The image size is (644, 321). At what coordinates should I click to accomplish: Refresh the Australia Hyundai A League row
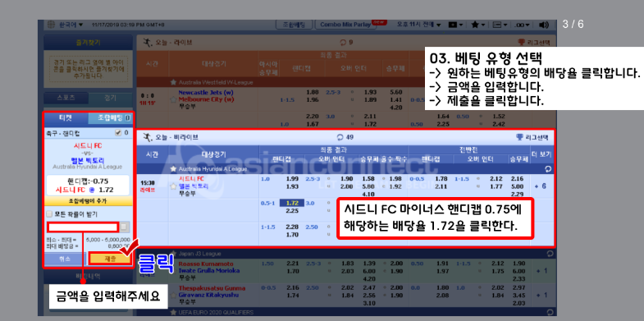pyautogui.click(x=547, y=169)
